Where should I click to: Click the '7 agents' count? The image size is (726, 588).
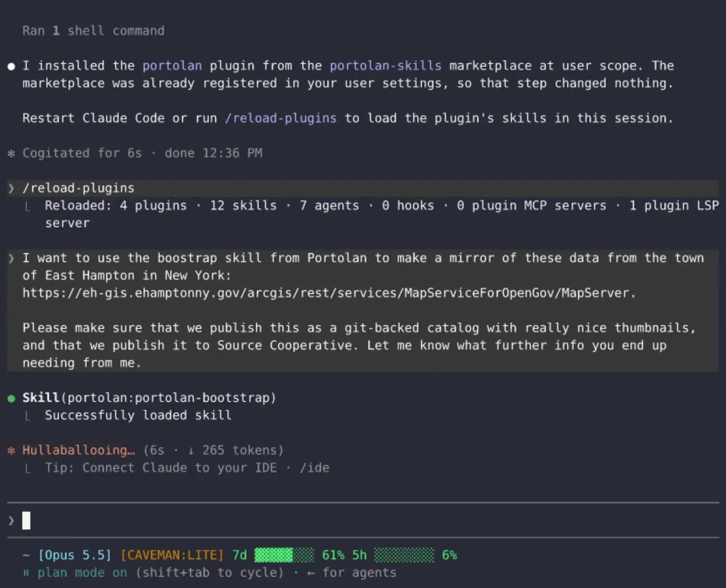pyautogui.click(x=329, y=206)
